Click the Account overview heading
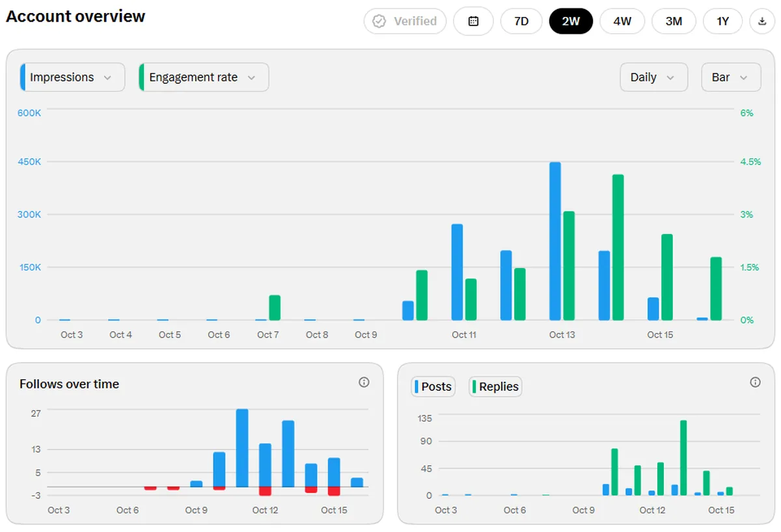This screenshot has width=781, height=532. (x=75, y=16)
